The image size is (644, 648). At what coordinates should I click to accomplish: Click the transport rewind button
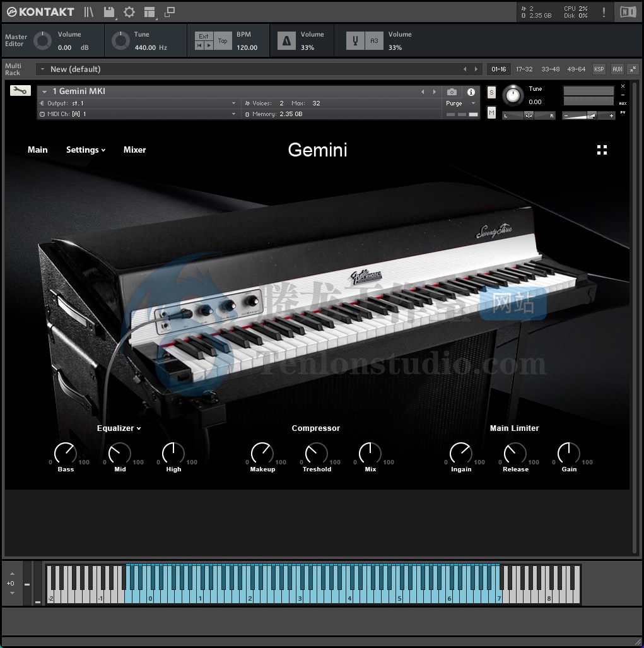(x=199, y=45)
